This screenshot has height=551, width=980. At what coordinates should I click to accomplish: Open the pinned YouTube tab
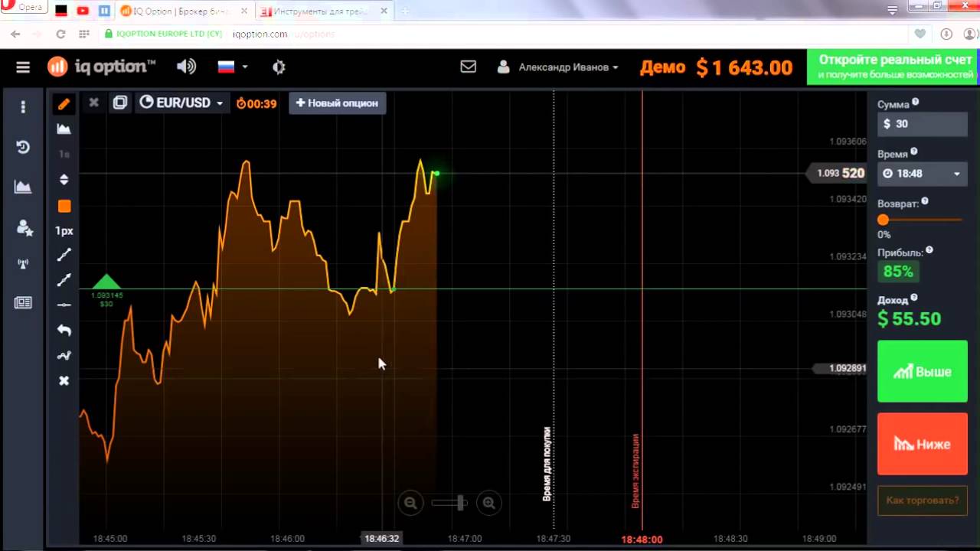[83, 11]
